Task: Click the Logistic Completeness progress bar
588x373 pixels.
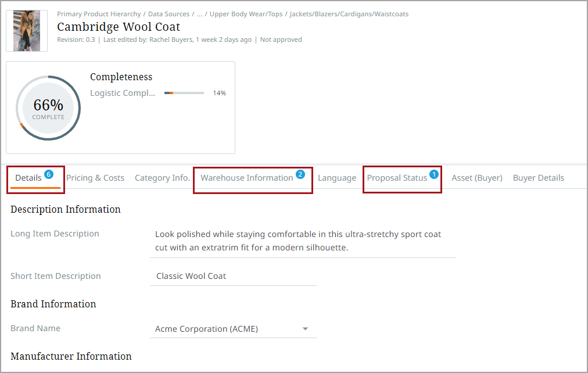Action: (x=184, y=93)
